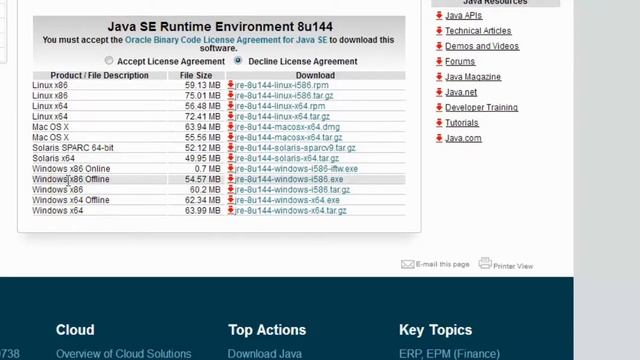Image resolution: width=640 pixels, height=360 pixels.
Task: Click Solaris SPARC 64-bit row description
Action: (73, 148)
